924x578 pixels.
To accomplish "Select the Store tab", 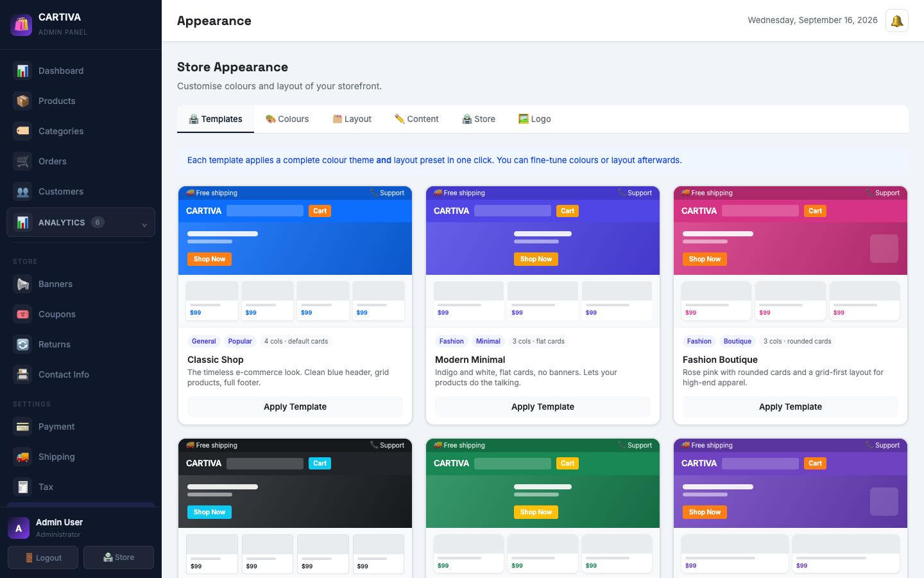I will click(479, 119).
